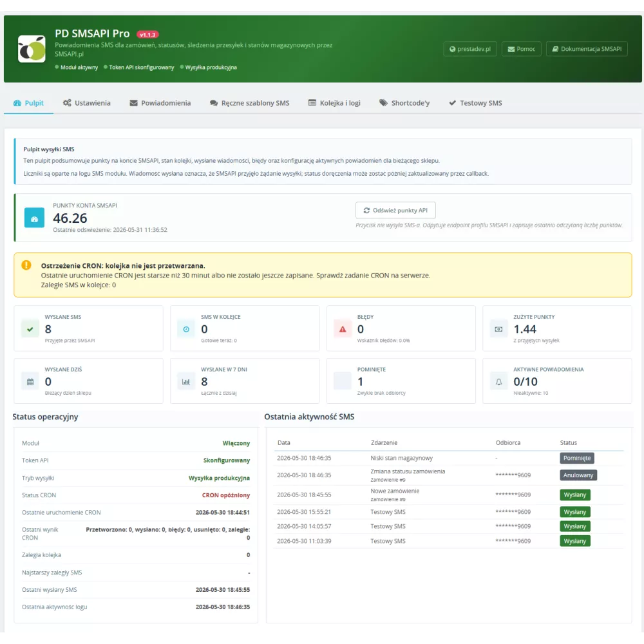Click the money icon in Zużyte punkty card
Screen dimensions: 644x644
[498, 329]
